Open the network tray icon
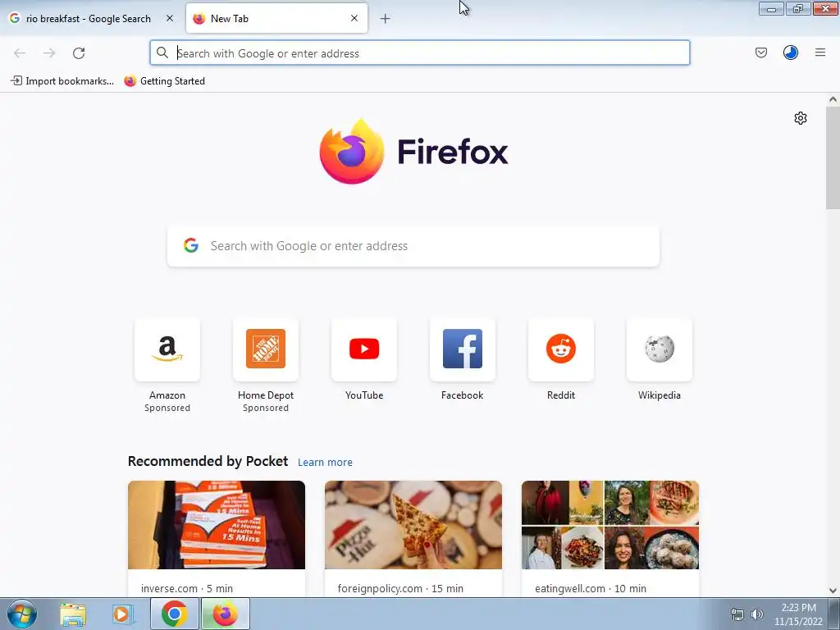This screenshot has height=630, width=840. pyautogui.click(x=737, y=614)
